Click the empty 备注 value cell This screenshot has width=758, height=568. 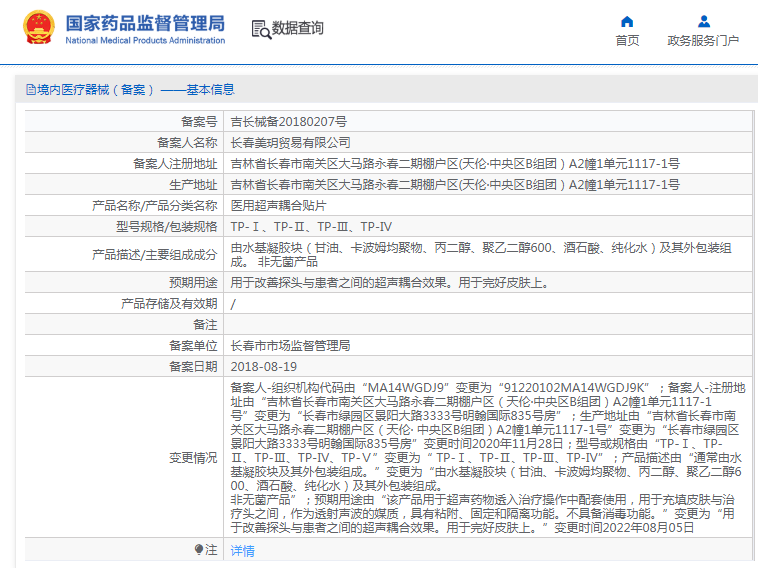488,325
